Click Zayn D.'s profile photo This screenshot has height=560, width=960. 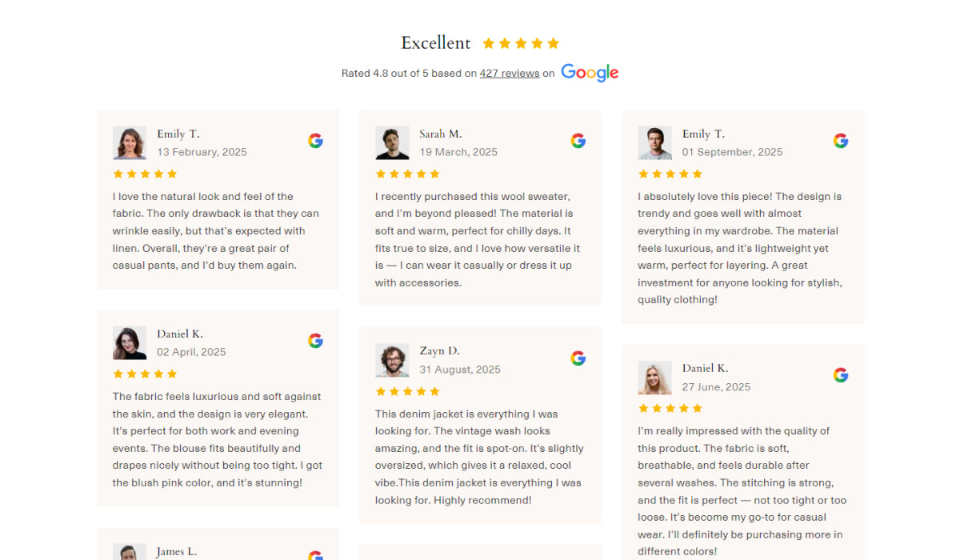tap(392, 360)
